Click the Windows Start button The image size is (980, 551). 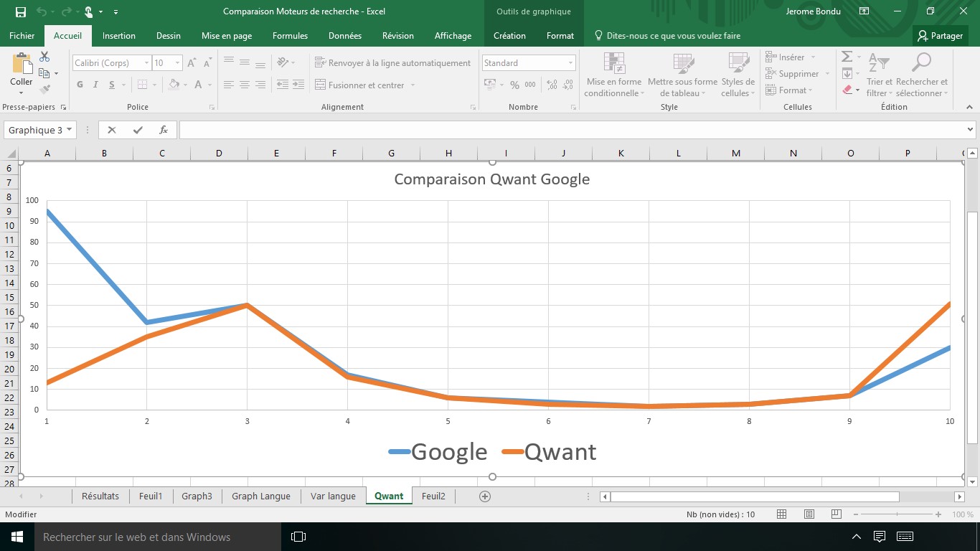[17, 537]
